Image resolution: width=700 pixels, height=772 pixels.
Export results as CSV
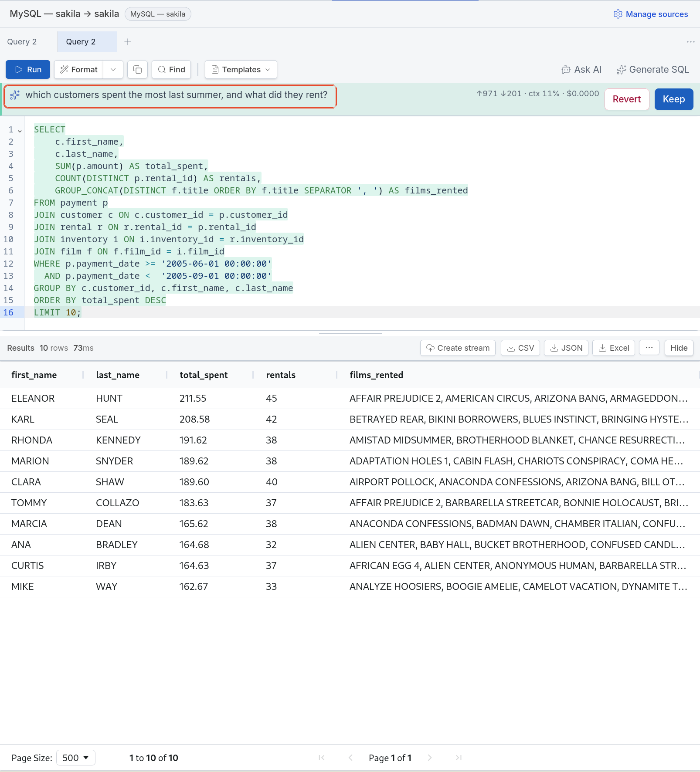pyautogui.click(x=520, y=348)
